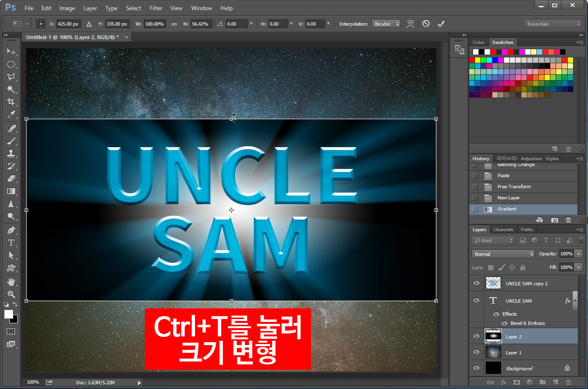Viewport: 588px width, 389px height.
Task: Select the Horizontal Type tool
Action: 12,242
